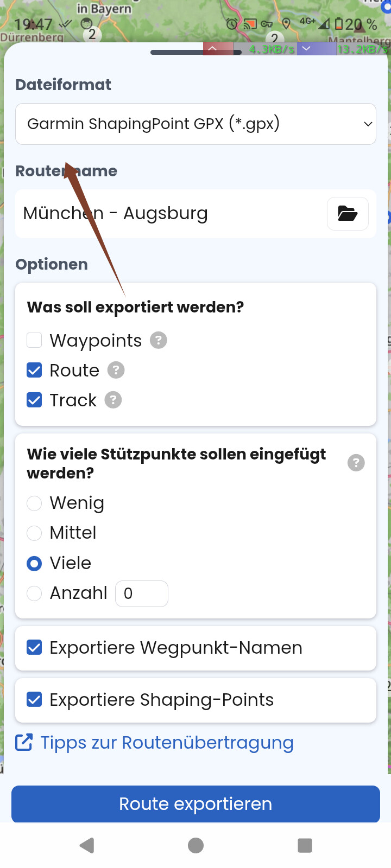
Task: Open help for Stützpunkte question
Action: [x=356, y=463]
